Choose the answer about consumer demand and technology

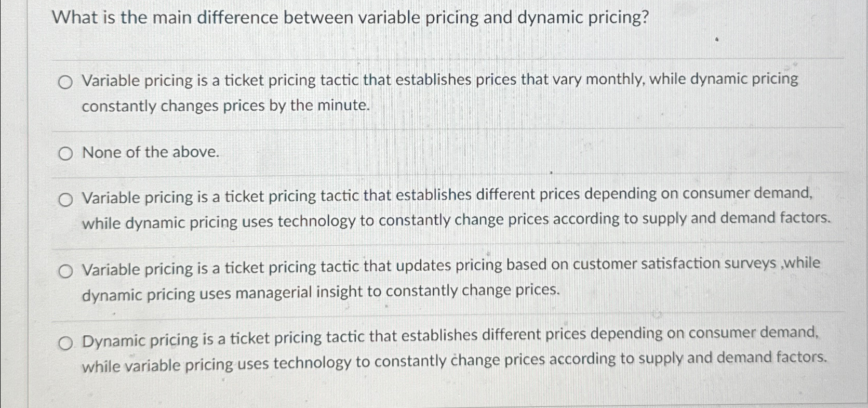66,199
